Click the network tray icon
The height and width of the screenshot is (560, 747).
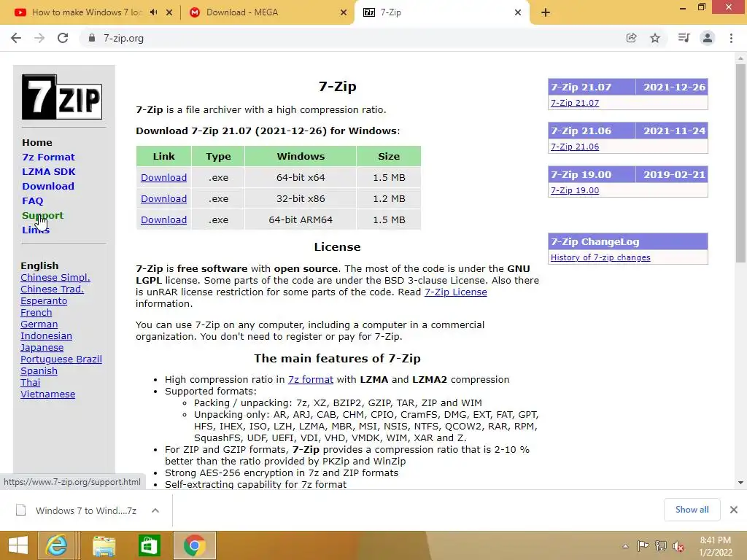tap(661, 546)
